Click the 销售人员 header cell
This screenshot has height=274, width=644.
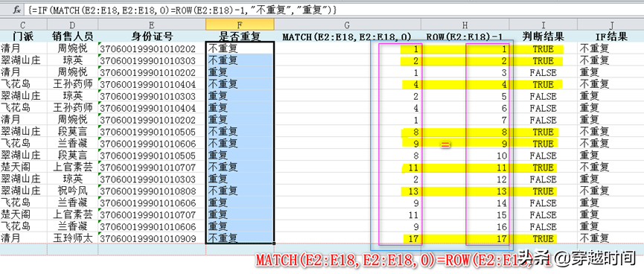coord(73,36)
